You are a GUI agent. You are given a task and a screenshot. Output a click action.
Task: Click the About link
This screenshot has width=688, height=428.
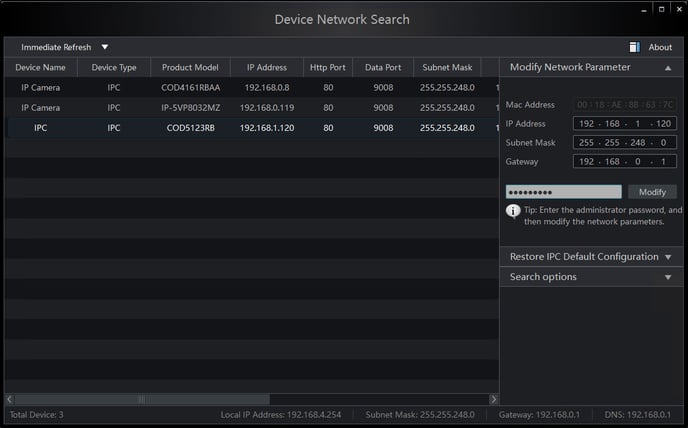coord(660,47)
